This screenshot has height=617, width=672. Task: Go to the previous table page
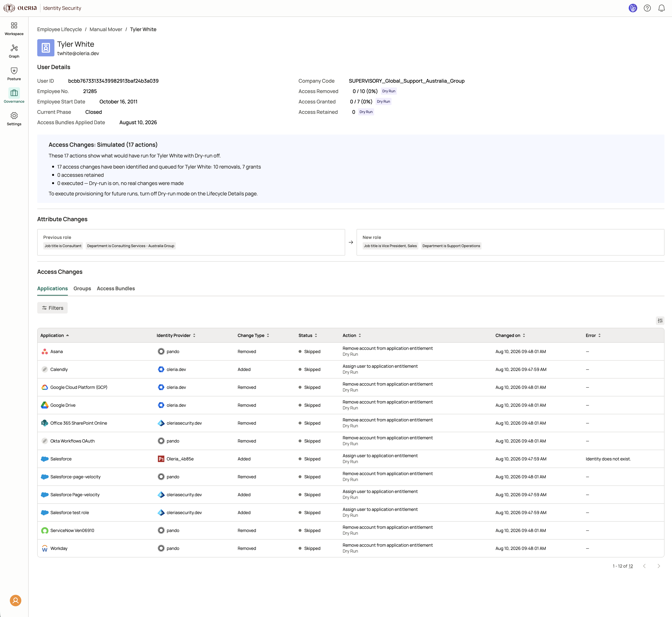point(644,566)
